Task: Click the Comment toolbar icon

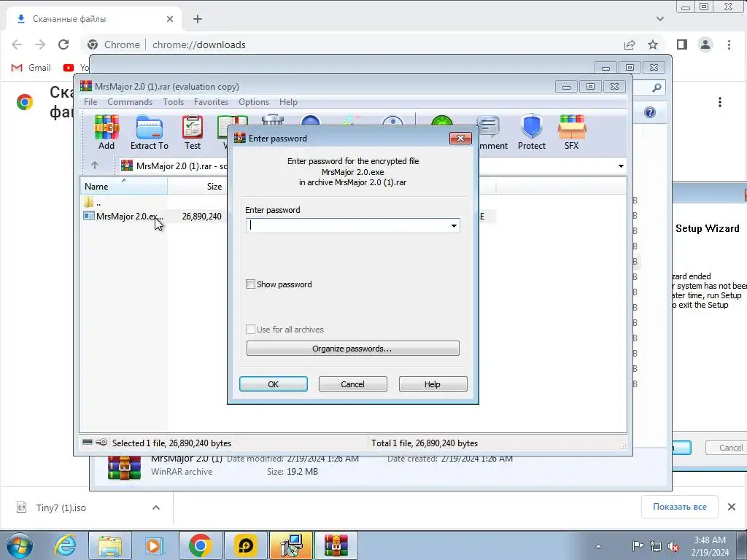Action: [492, 133]
